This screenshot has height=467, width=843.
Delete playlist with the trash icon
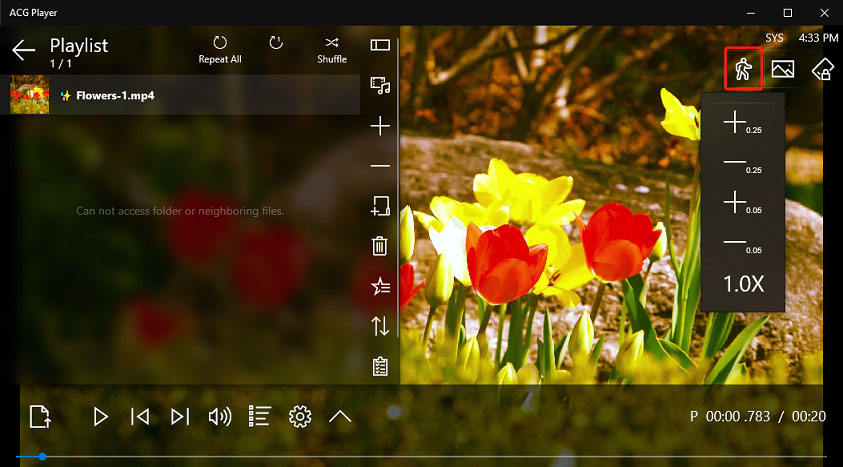[x=380, y=246]
